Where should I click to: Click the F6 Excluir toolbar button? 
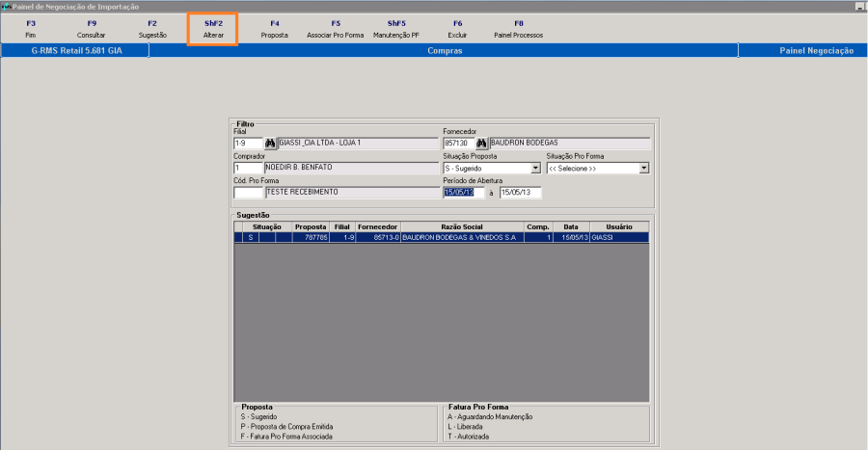click(x=457, y=29)
